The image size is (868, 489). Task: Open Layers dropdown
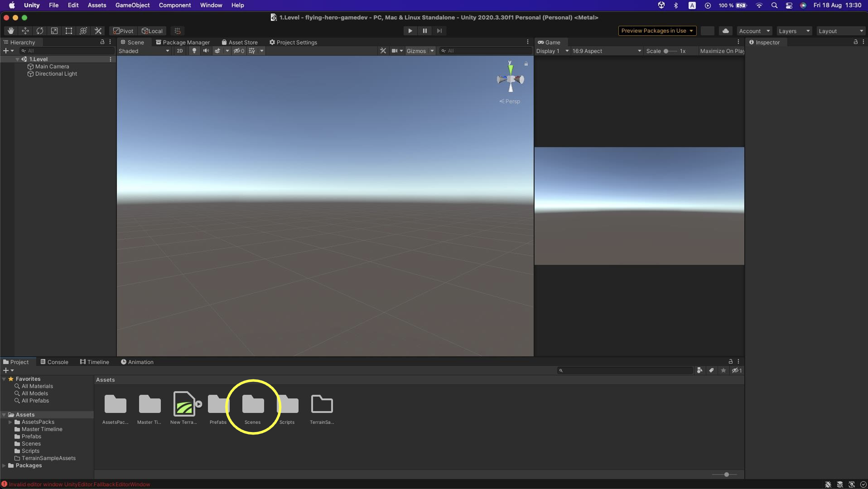794,31
